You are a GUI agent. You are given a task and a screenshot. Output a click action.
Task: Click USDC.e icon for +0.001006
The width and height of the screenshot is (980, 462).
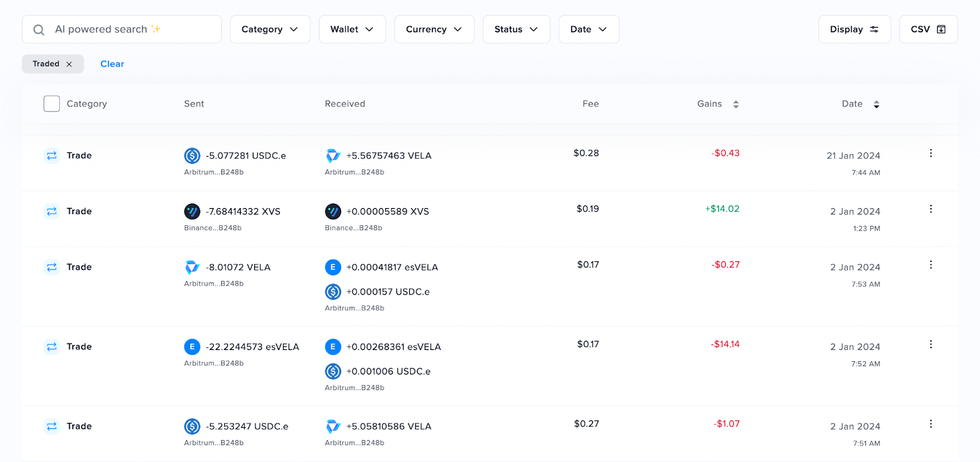pyautogui.click(x=333, y=371)
